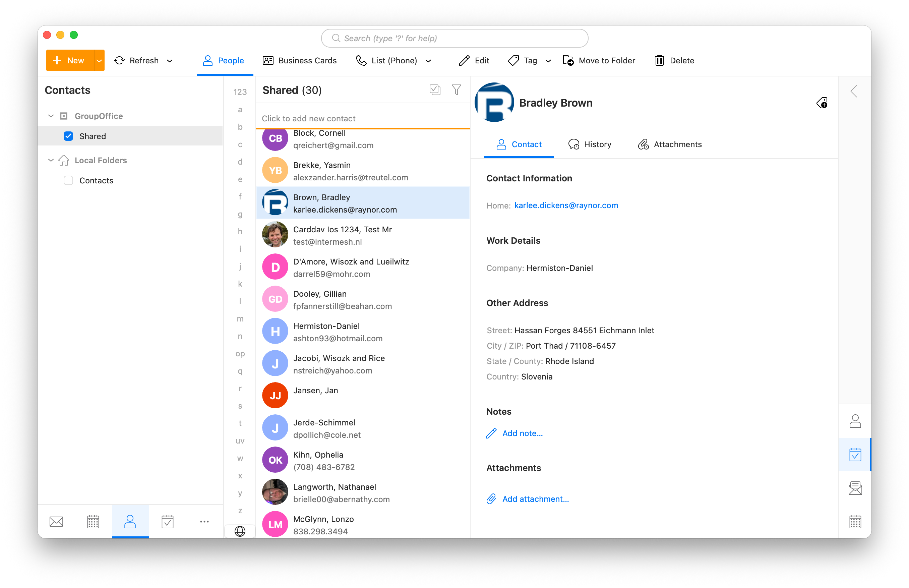The width and height of the screenshot is (909, 588).
Task: Select letter m in alphabet index
Action: 240,319
